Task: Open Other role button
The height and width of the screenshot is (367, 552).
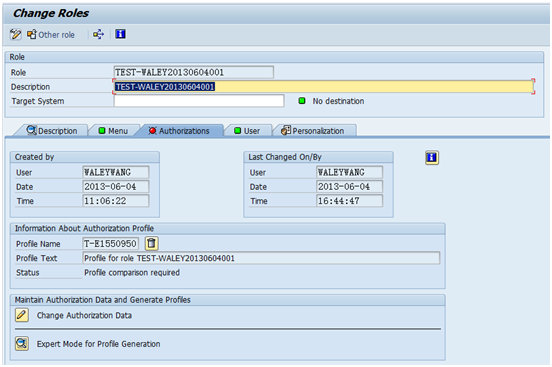Action: pos(51,35)
